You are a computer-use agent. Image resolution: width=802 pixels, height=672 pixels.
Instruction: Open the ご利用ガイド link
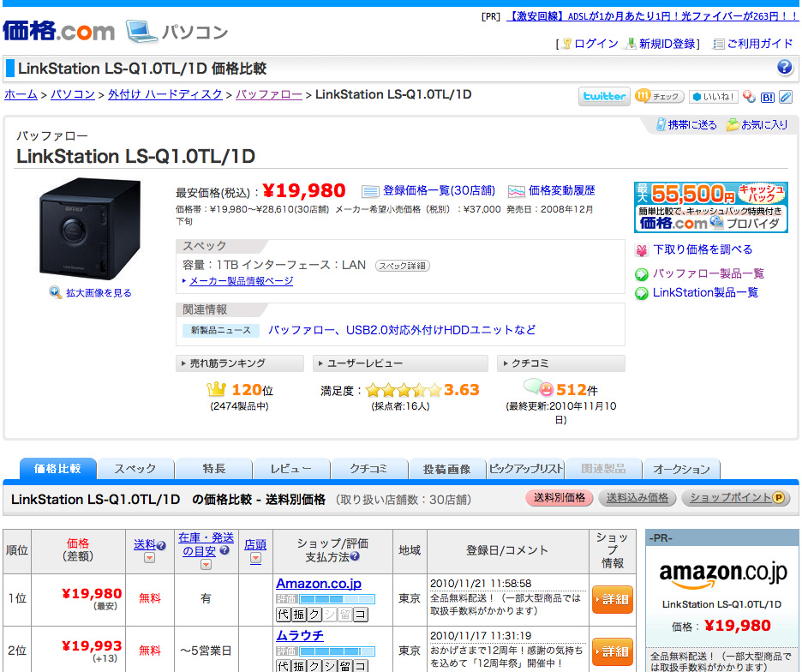(x=759, y=44)
